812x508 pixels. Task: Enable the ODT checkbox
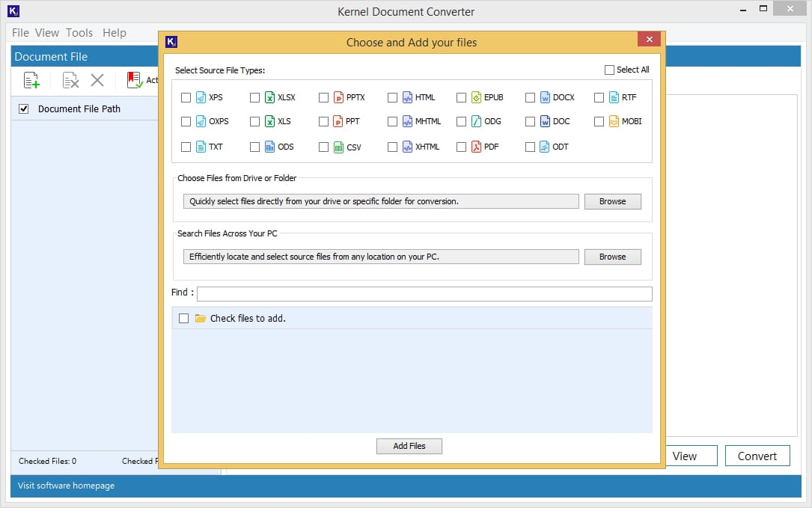click(531, 147)
